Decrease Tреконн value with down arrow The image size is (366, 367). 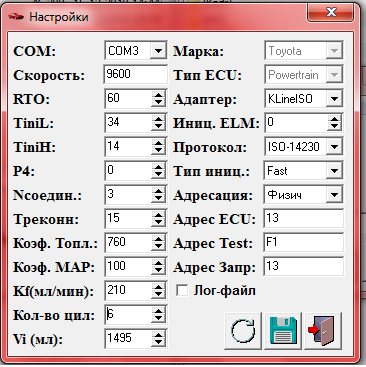pos(158,223)
